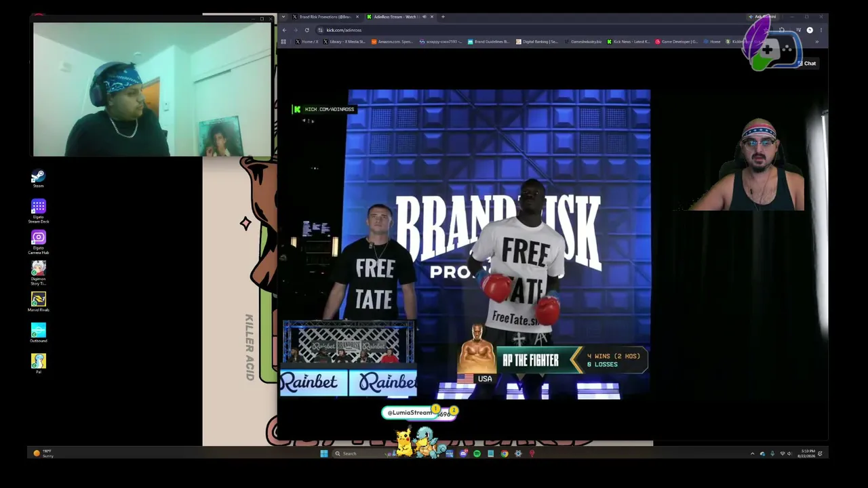Screen dimensions: 868x488
Task: Select the Digimon Story desktop shortcut
Action: [38, 273]
